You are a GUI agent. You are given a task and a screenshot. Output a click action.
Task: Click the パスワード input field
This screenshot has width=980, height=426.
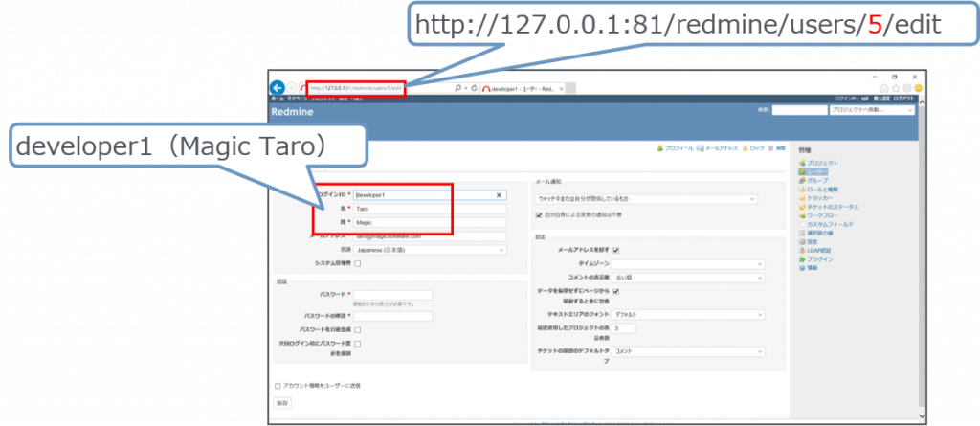[392, 295]
